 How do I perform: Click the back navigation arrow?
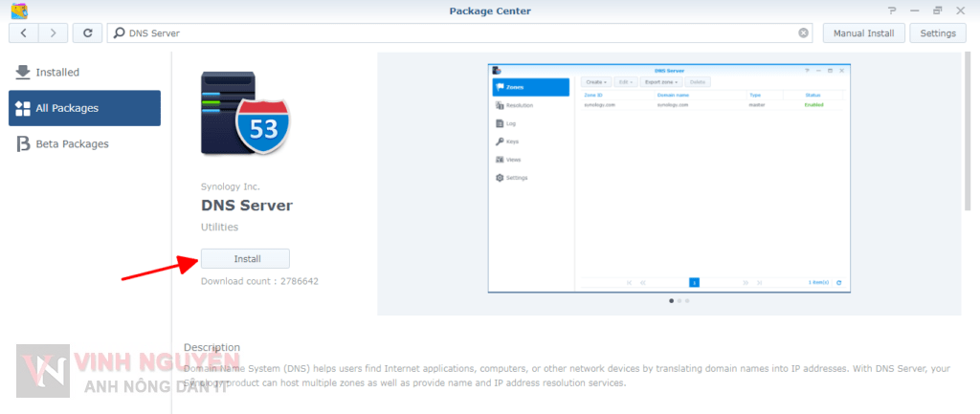pyautogui.click(x=23, y=33)
